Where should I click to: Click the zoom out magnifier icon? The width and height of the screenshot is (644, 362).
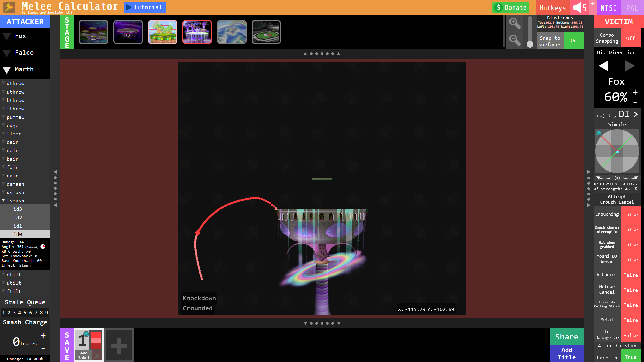point(515,40)
